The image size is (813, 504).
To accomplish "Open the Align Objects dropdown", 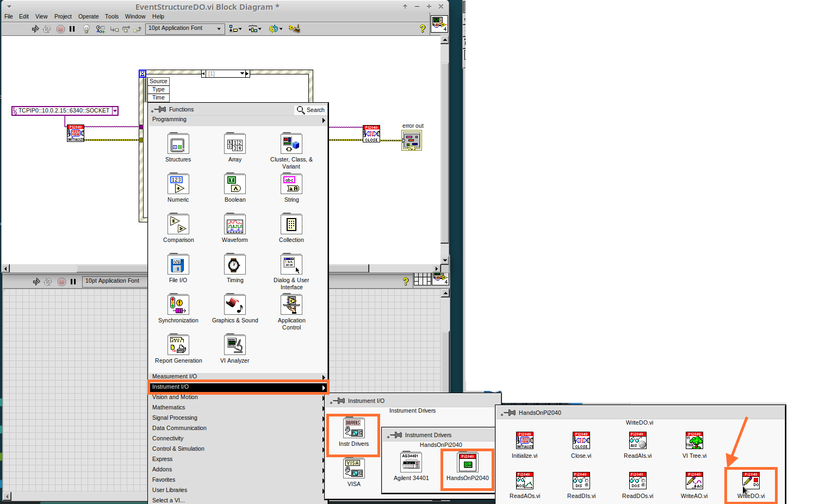I will point(235,29).
